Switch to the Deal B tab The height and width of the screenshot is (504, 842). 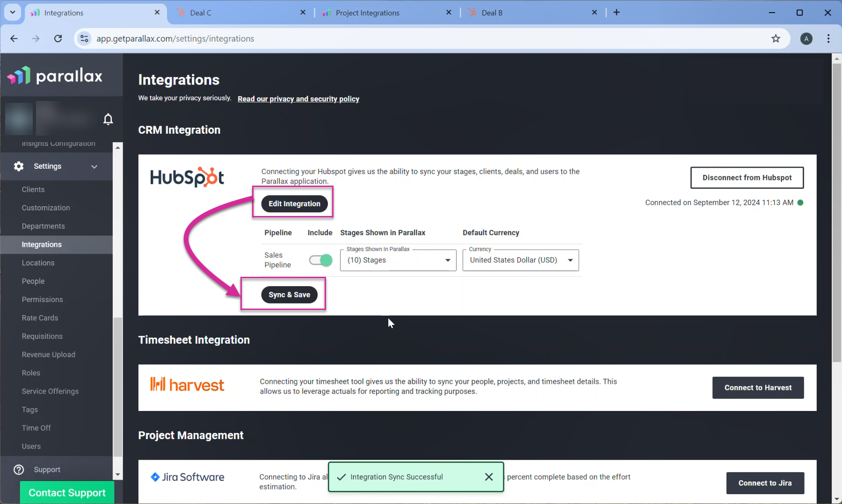click(x=532, y=13)
